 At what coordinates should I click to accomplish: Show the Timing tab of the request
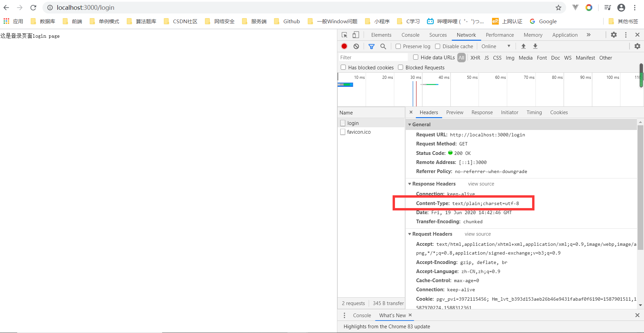click(534, 112)
